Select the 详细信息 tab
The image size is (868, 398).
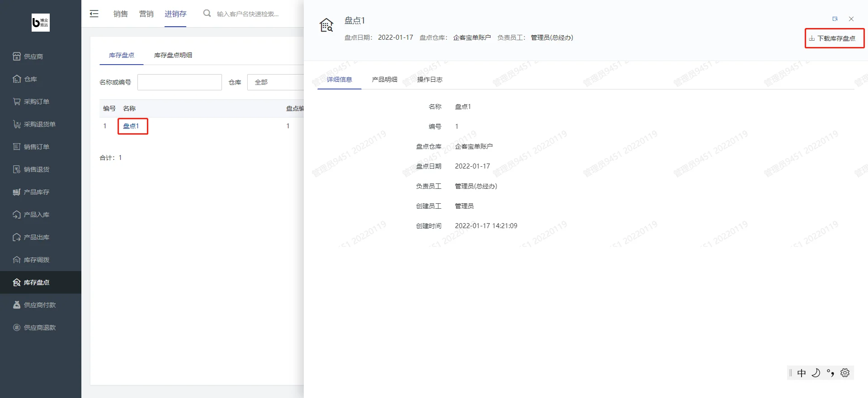pyautogui.click(x=340, y=80)
